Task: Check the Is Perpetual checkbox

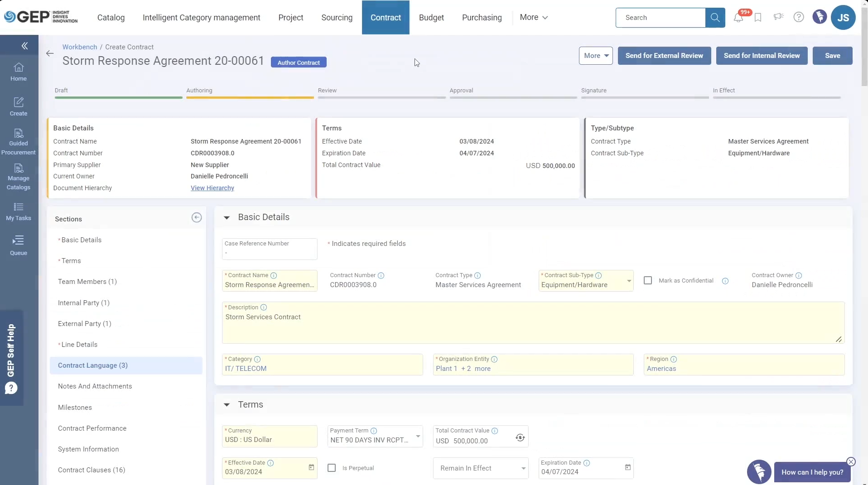Action: [332, 468]
